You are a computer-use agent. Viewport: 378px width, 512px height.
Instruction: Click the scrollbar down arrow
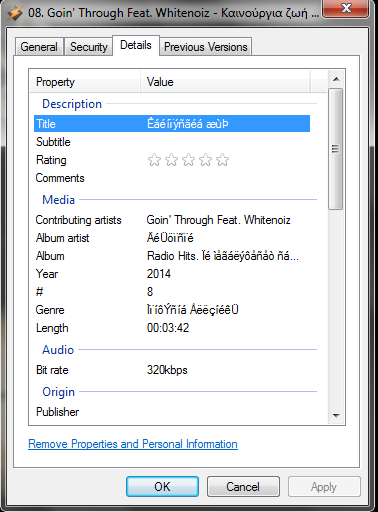point(336,415)
